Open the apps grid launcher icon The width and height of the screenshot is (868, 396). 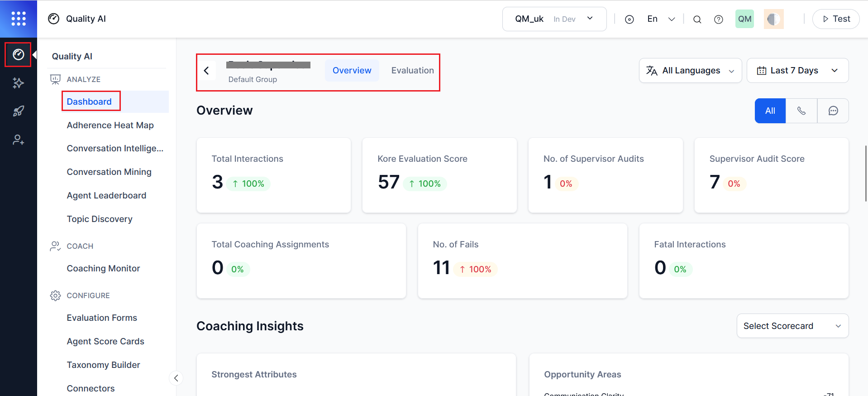click(x=19, y=19)
